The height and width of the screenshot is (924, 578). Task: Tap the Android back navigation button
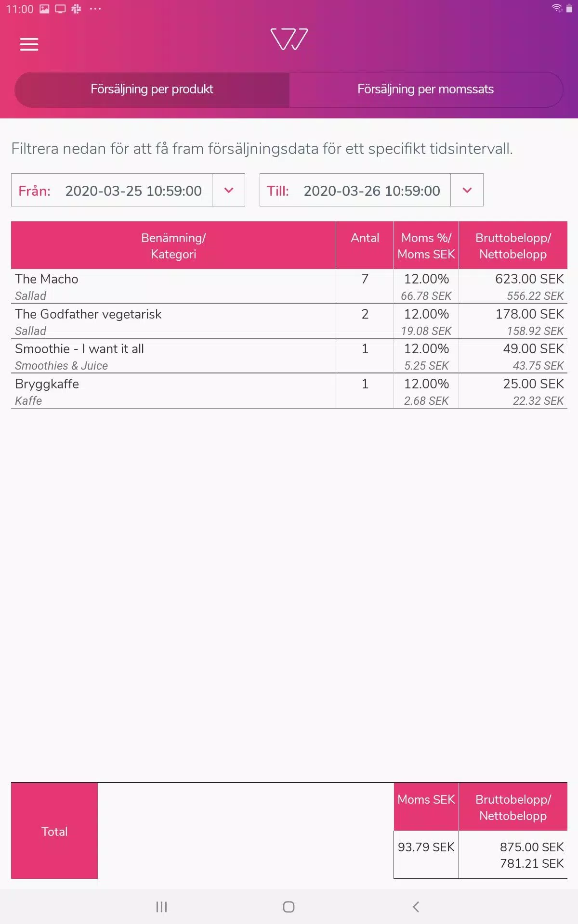point(416,907)
